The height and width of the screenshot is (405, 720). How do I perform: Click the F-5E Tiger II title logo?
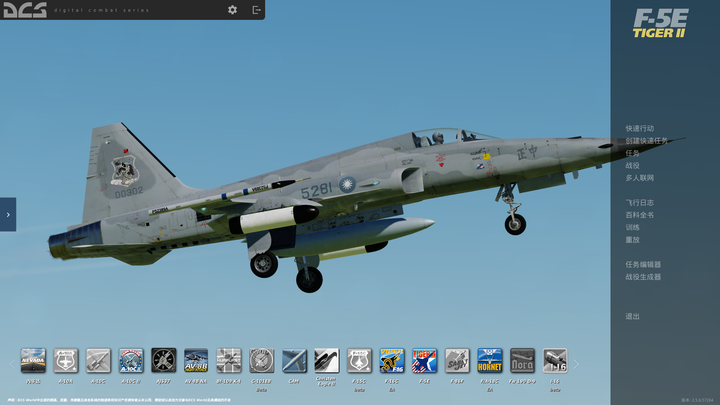coord(660,23)
